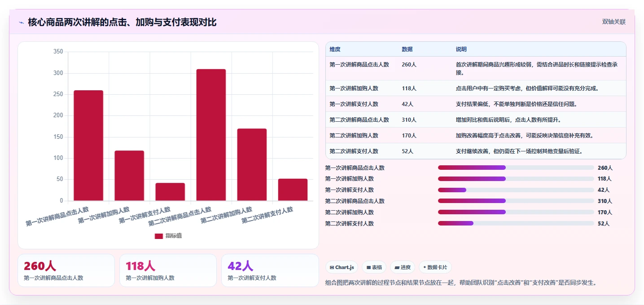The width and height of the screenshot is (644, 305).
Task: Click the 第二次讲解支付人数 progress bar
Action: tap(516, 223)
